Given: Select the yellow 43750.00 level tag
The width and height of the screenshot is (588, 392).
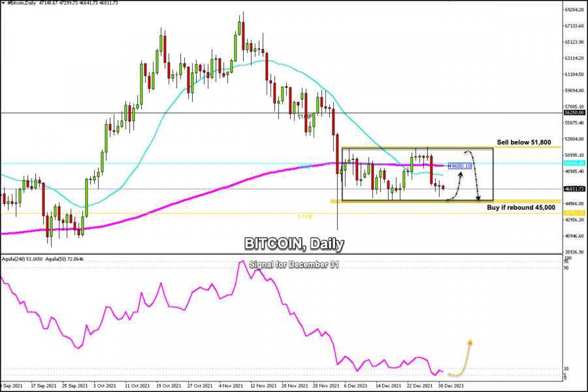Looking at the screenshot, I should click(x=574, y=213).
